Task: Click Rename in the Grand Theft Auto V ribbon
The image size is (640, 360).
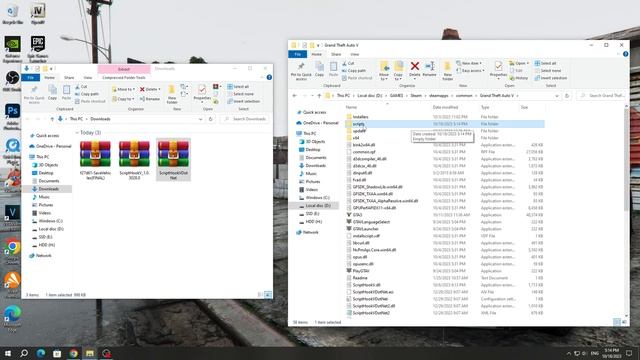Action: [429, 69]
